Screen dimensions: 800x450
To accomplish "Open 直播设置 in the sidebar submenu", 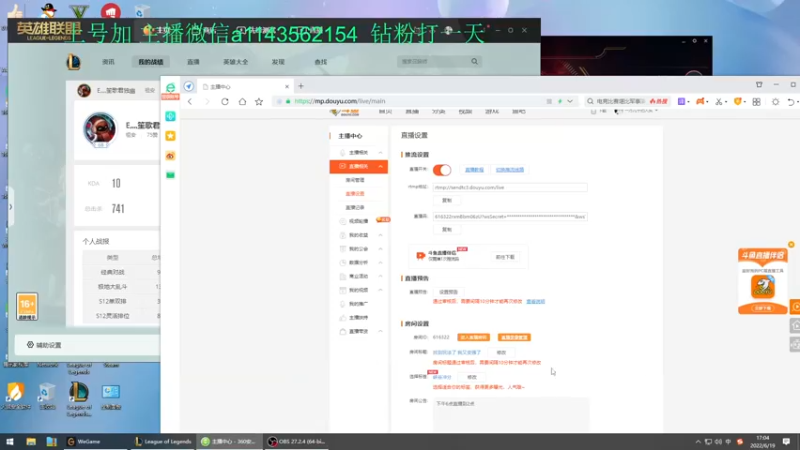I will click(x=355, y=194).
